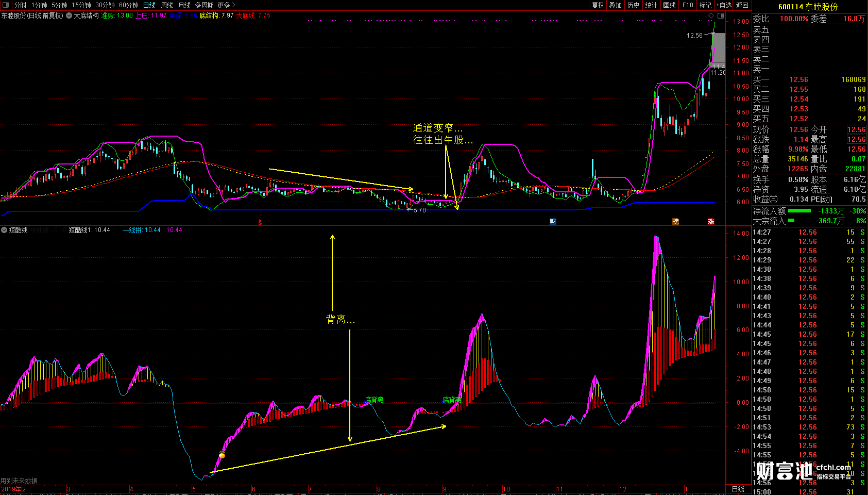Click the 600114 东睦股份 stock title
This screenshot has width=868, height=495.
[808, 7]
